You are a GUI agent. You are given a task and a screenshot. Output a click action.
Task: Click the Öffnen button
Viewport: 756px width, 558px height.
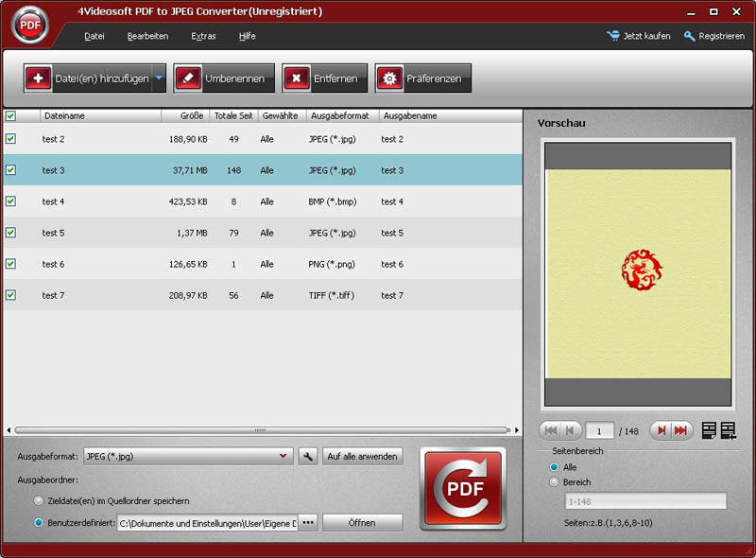coord(362,522)
